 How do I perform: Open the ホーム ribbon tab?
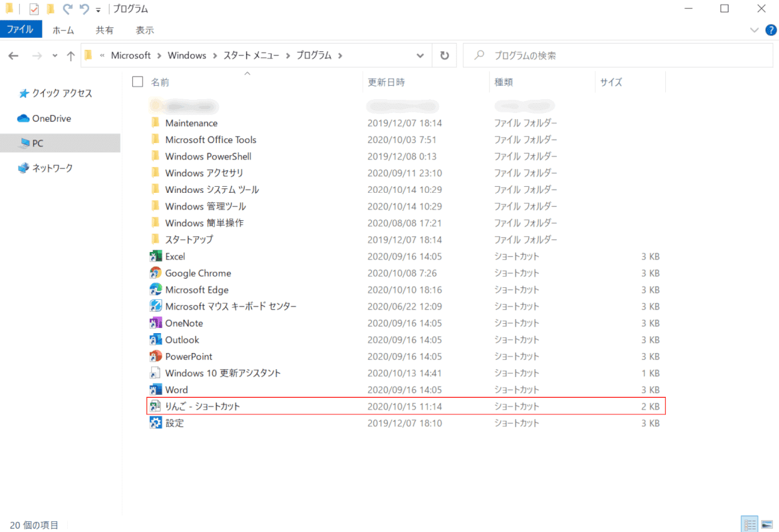pos(63,31)
